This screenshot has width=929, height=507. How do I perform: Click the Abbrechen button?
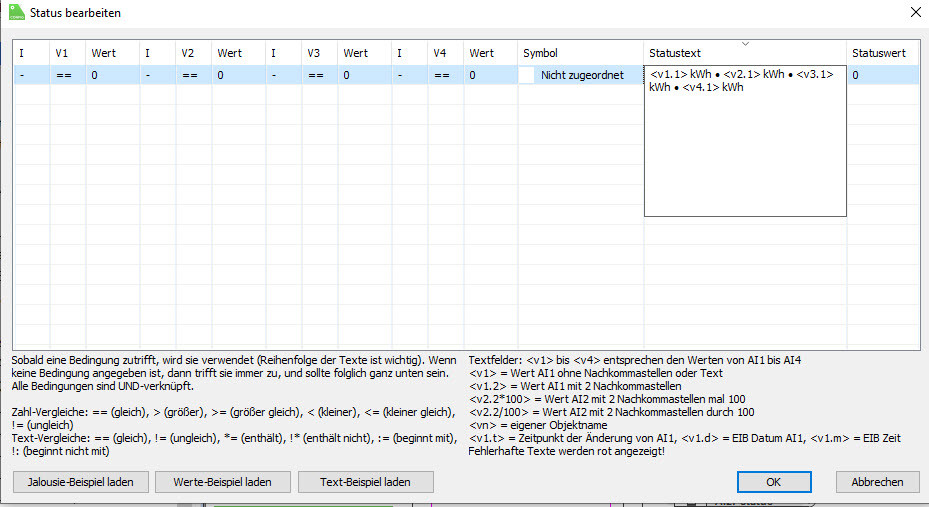[x=877, y=482]
